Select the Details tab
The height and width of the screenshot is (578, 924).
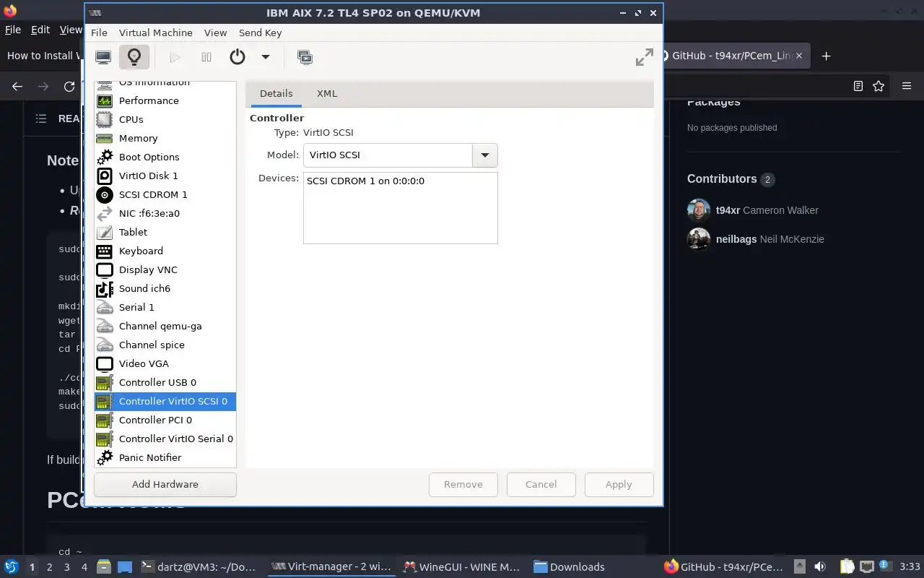pos(276,93)
